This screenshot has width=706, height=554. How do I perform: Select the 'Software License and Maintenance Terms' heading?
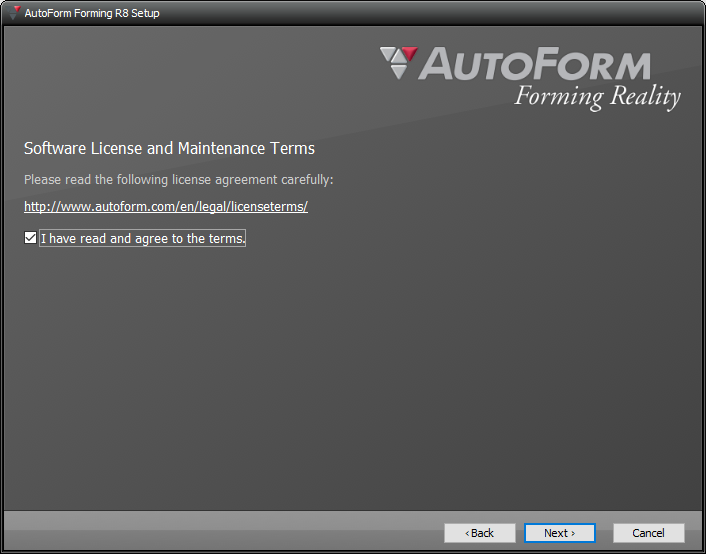[x=169, y=148]
